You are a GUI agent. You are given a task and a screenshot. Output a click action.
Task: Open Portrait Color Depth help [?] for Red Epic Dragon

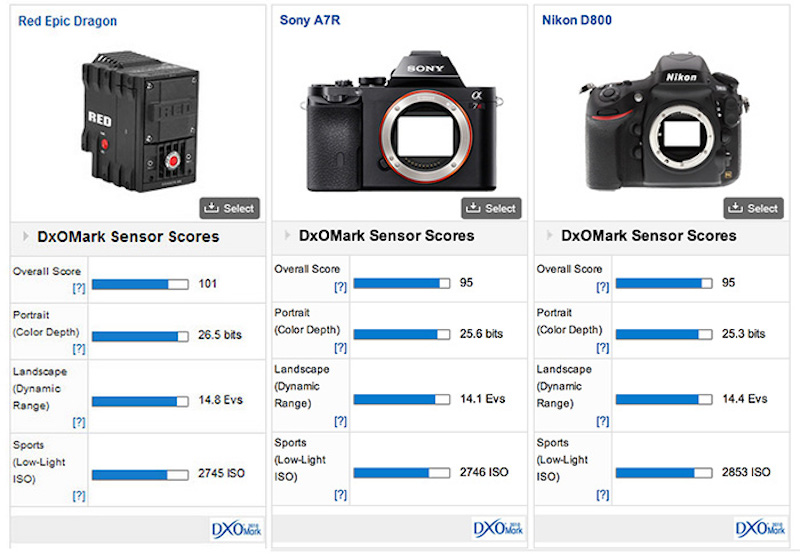coord(79,349)
